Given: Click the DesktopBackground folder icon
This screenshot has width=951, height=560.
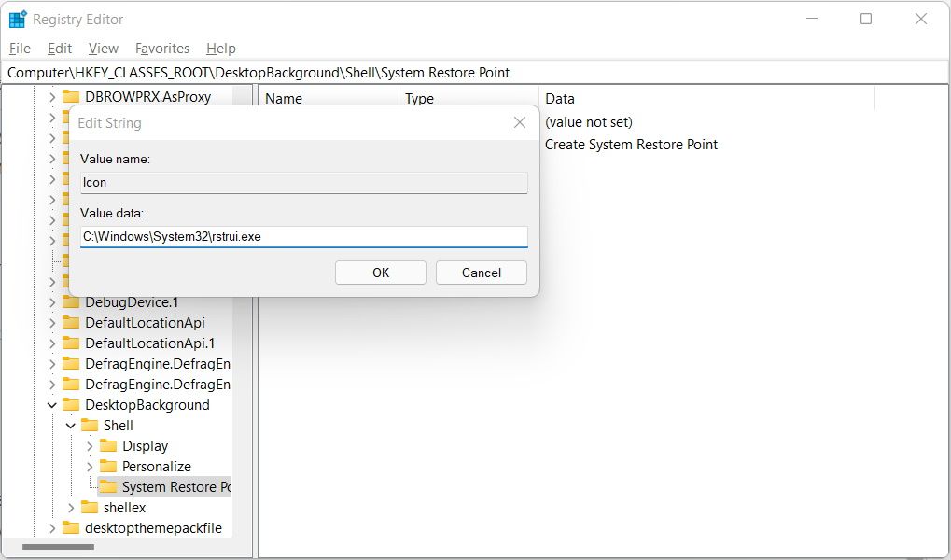Looking at the screenshot, I should tap(71, 404).
